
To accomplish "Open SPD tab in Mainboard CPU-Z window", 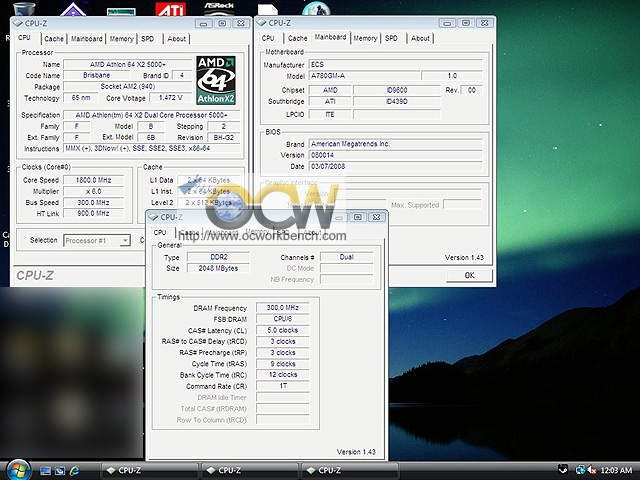I will 391,38.
